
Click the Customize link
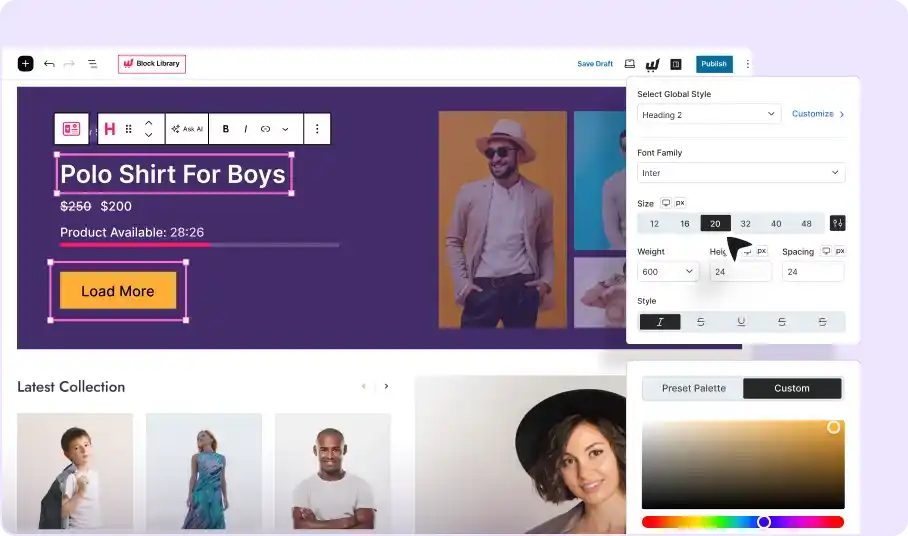pyautogui.click(x=817, y=114)
